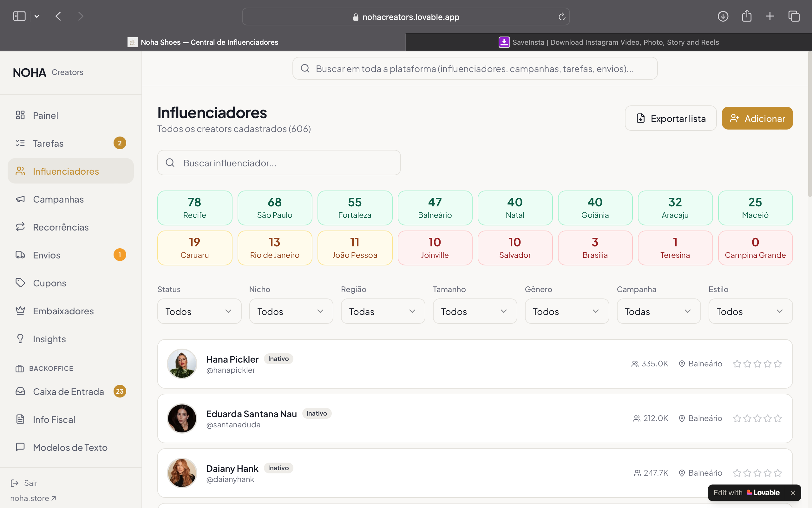Open the noha.store external link
The width and height of the screenshot is (812, 508).
pyautogui.click(x=33, y=498)
